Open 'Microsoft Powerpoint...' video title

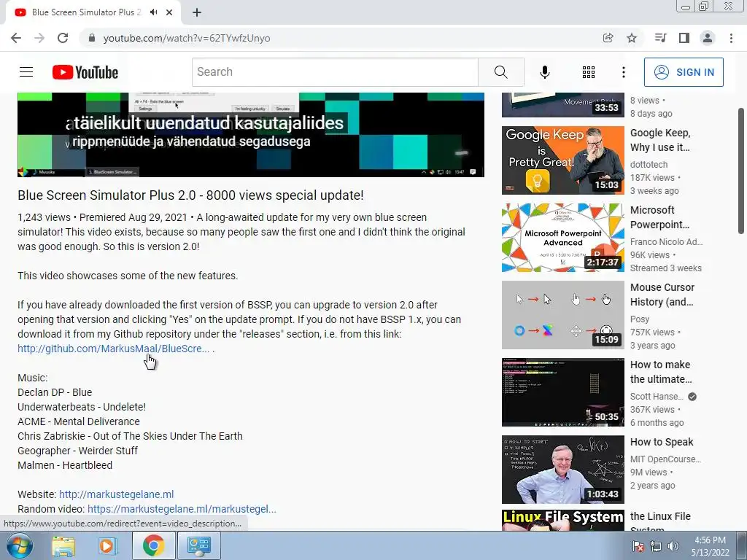point(659,217)
